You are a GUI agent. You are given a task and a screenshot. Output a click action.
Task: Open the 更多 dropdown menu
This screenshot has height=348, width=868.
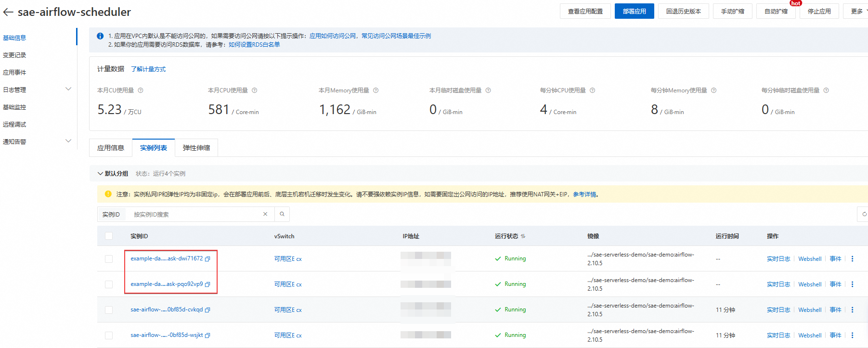(856, 12)
